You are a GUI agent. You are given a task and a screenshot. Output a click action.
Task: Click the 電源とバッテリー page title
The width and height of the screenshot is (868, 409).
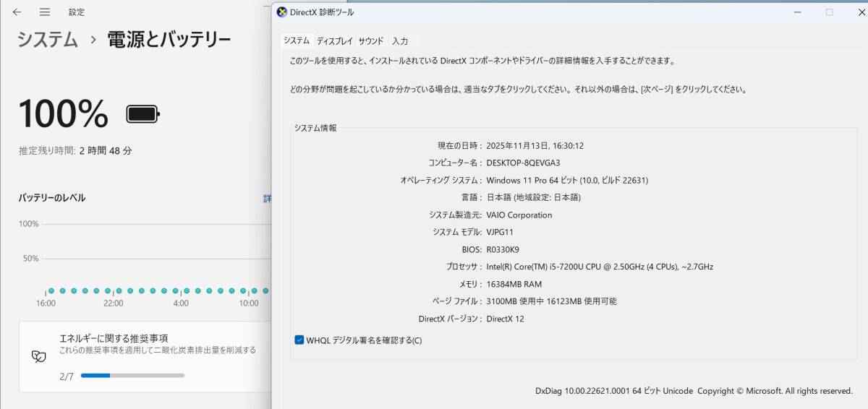pyautogui.click(x=169, y=40)
